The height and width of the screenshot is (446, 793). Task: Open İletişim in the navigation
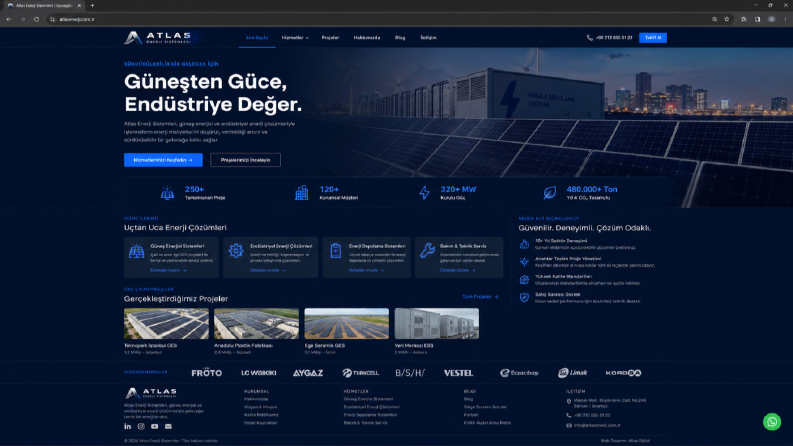[428, 37]
